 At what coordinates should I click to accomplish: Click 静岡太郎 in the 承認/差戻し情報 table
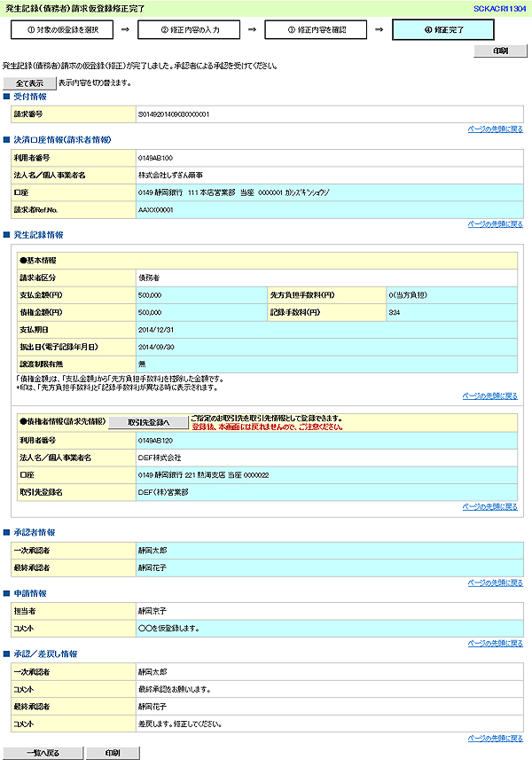(x=153, y=672)
